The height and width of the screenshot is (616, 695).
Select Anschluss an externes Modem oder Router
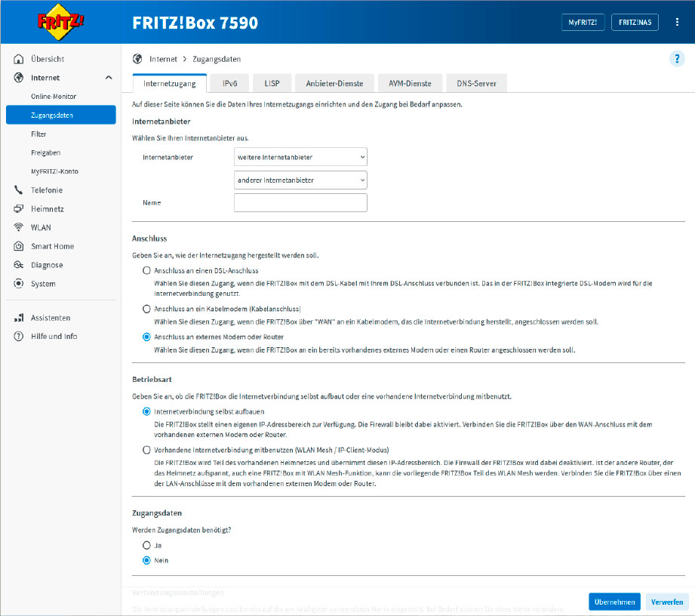146,337
